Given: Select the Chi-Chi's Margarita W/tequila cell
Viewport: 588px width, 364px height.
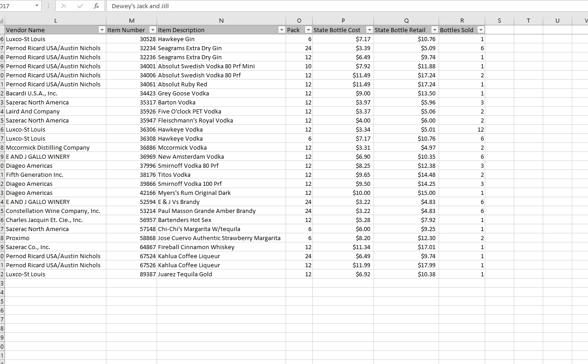Looking at the screenshot, I should (221, 229).
